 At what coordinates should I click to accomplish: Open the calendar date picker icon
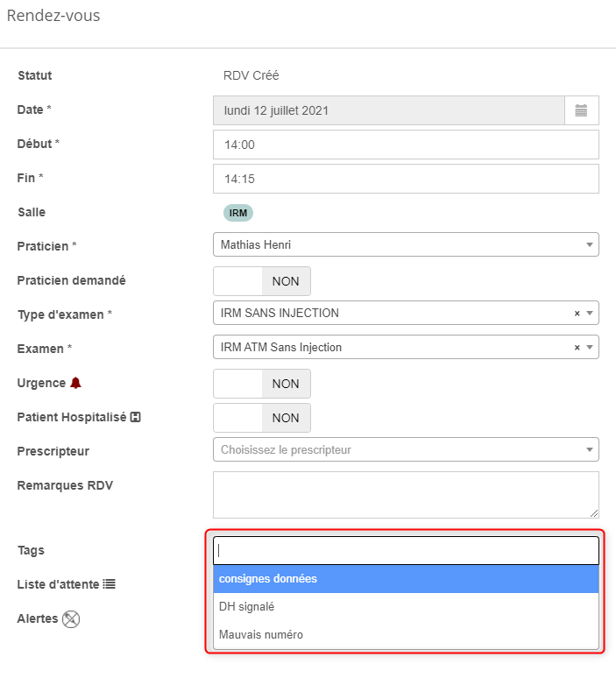point(581,110)
